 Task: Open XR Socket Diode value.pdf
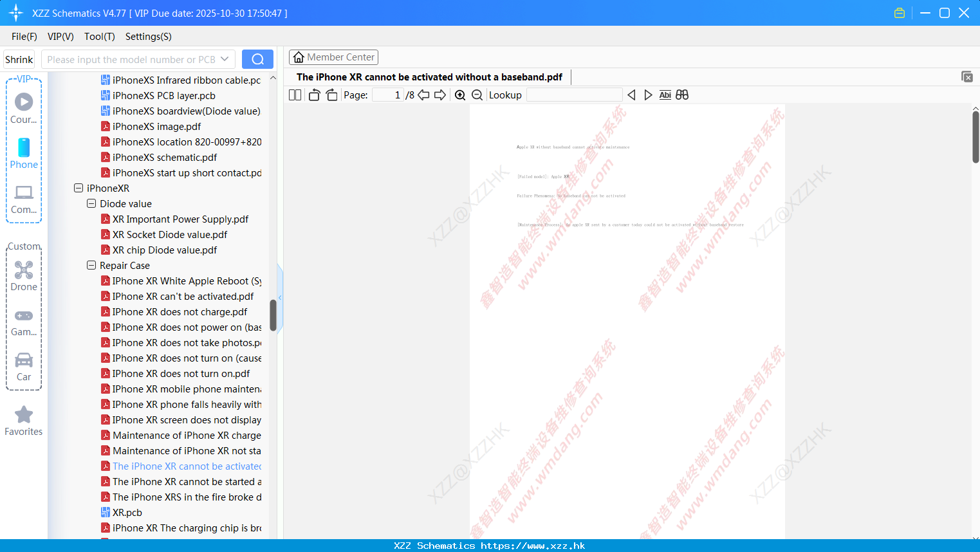(x=170, y=234)
